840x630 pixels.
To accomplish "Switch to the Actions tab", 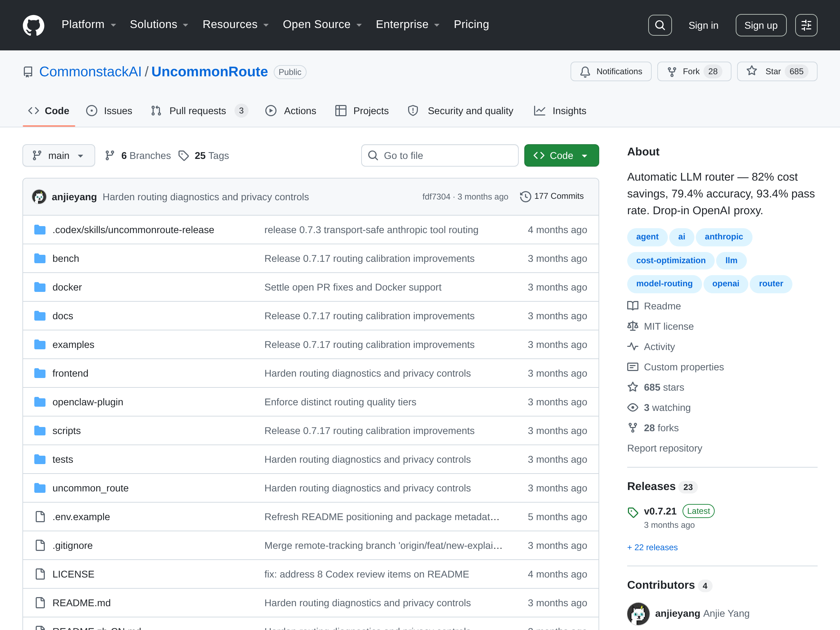I will tap(290, 111).
